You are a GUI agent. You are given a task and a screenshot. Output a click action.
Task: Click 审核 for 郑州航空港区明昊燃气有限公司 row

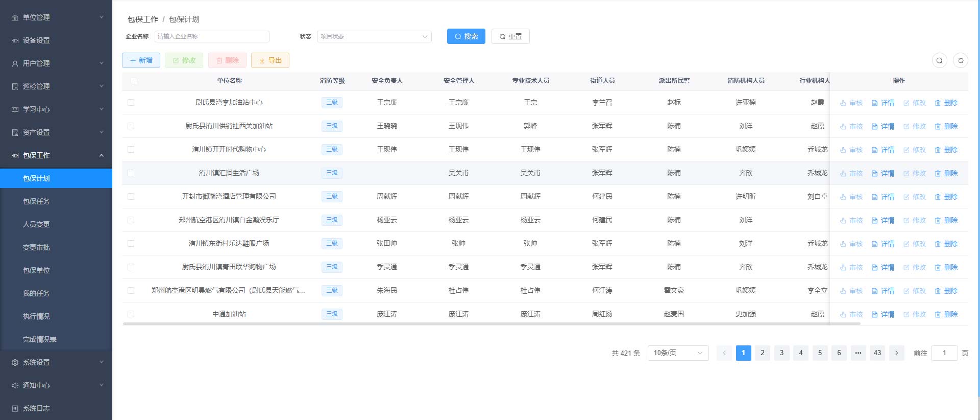(x=851, y=291)
